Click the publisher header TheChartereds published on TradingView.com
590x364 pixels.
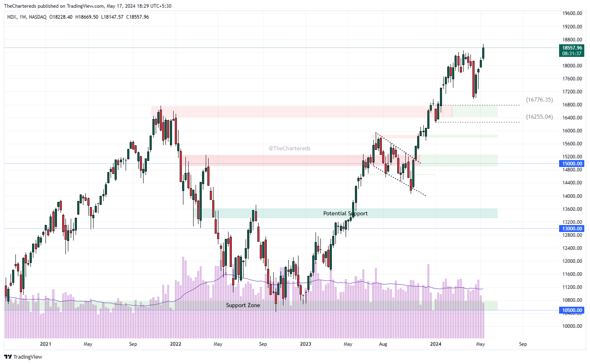tap(87, 6)
